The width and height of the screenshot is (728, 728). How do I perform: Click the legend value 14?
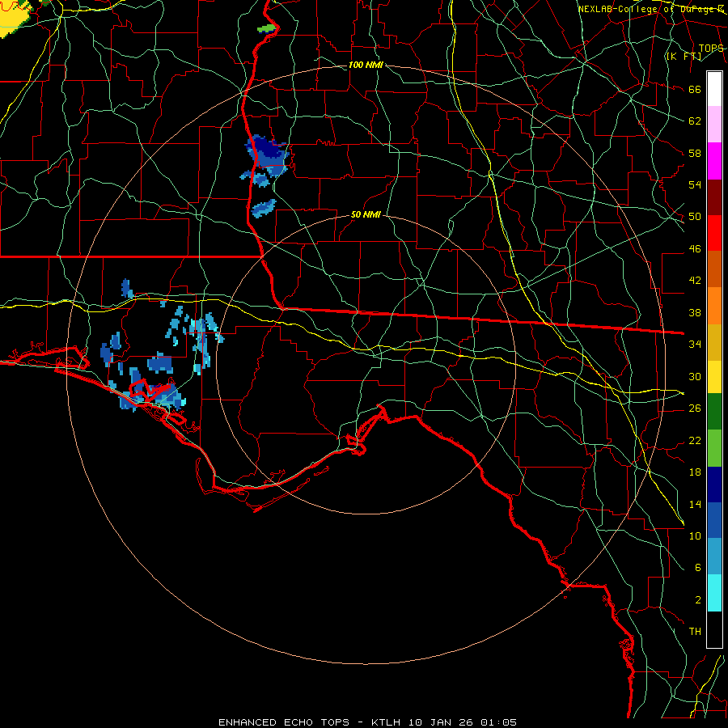coord(695,504)
